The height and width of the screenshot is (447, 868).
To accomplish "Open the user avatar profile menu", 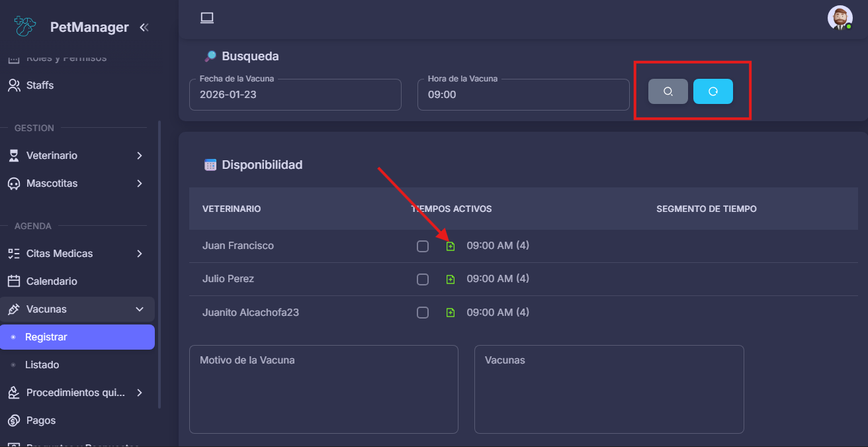I will pos(840,18).
